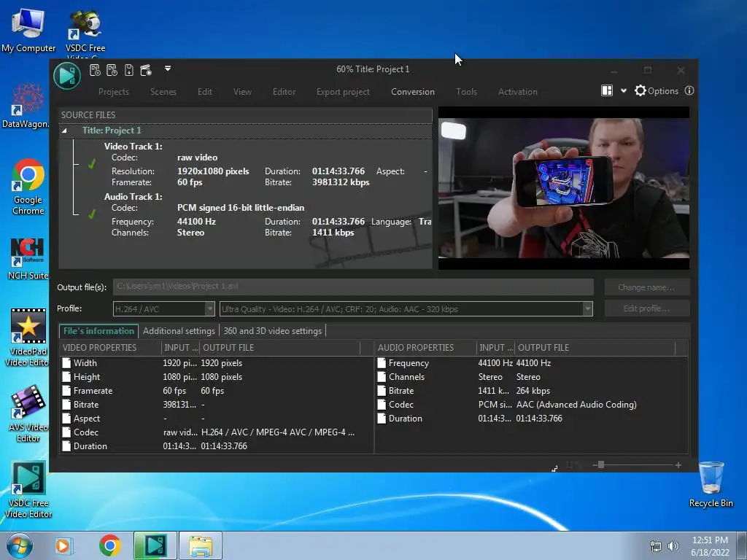Click the video Codec row icon
The image size is (747, 560).
[x=66, y=432]
